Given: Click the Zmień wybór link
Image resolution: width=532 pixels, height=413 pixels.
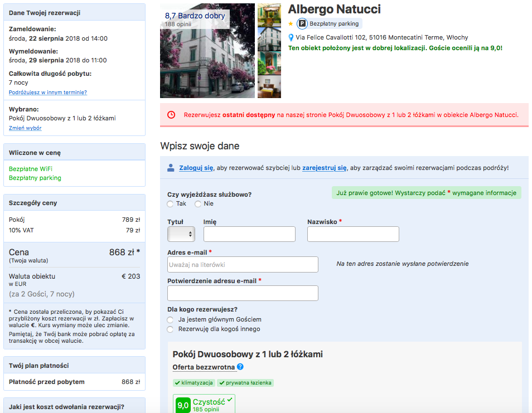Looking at the screenshot, I should [25, 128].
